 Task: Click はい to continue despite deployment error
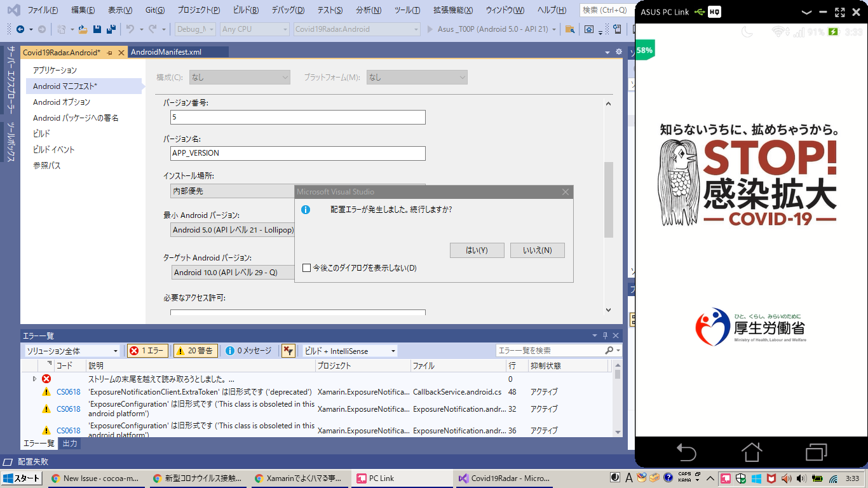pyautogui.click(x=477, y=250)
